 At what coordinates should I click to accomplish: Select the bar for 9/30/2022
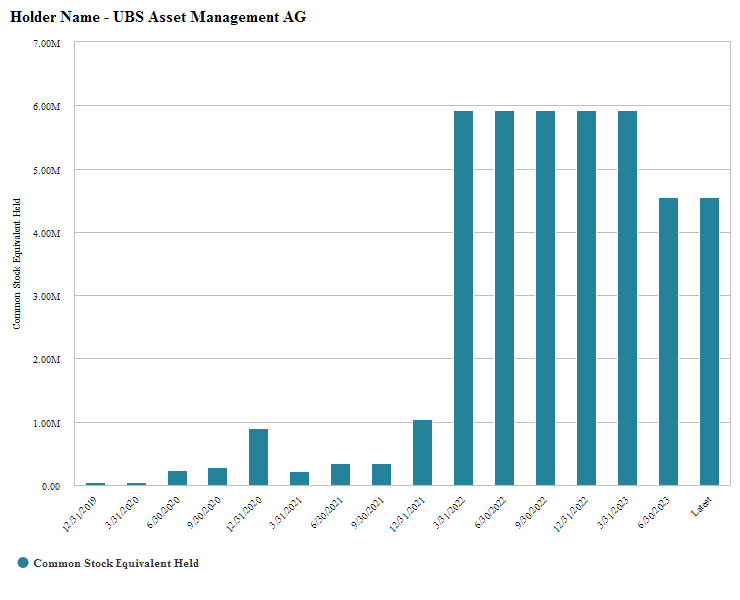tap(546, 298)
